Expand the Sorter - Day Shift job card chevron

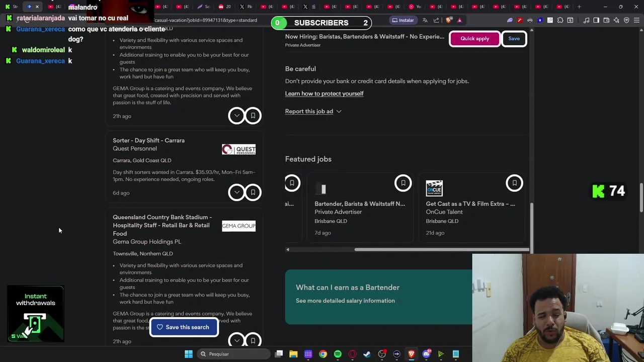click(x=236, y=192)
